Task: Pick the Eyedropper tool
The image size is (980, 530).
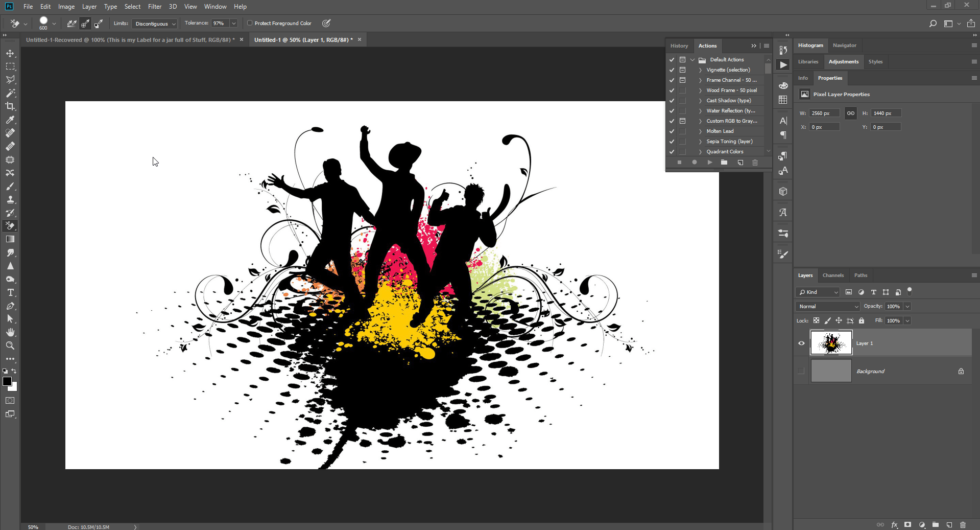Action: [x=10, y=120]
